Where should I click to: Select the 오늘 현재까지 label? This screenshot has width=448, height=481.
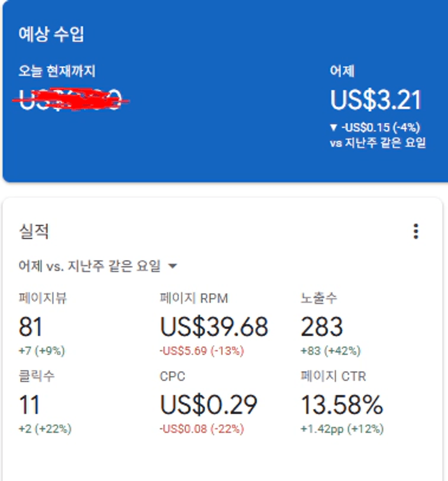pos(57,71)
